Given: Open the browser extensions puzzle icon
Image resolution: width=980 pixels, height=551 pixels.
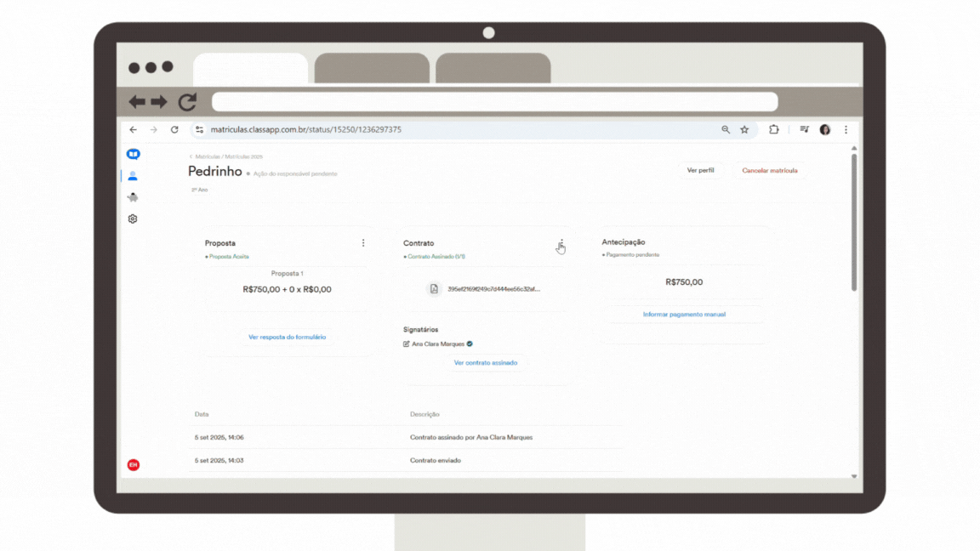Looking at the screenshot, I should (x=774, y=129).
